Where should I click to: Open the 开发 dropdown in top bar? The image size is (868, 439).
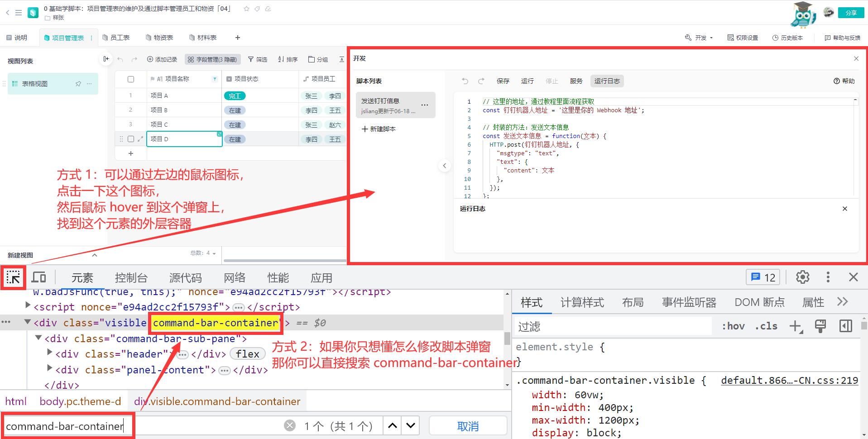click(699, 38)
